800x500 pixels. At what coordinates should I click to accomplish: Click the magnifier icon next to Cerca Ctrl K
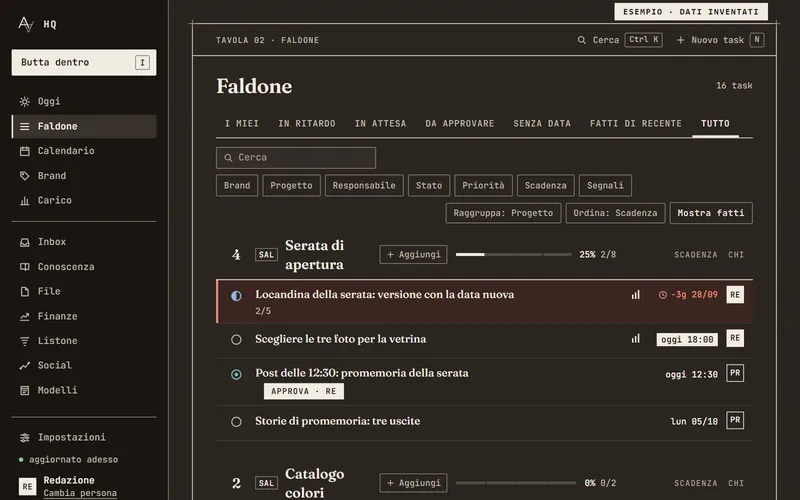tap(582, 40)
